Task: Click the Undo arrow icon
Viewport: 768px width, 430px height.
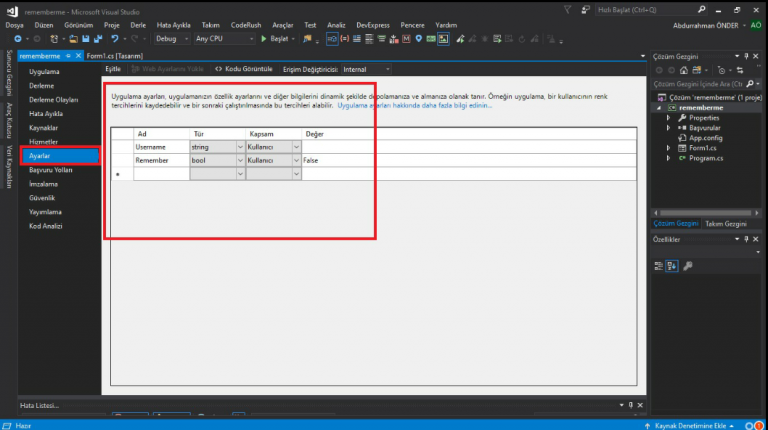Action: coord(115,39)
